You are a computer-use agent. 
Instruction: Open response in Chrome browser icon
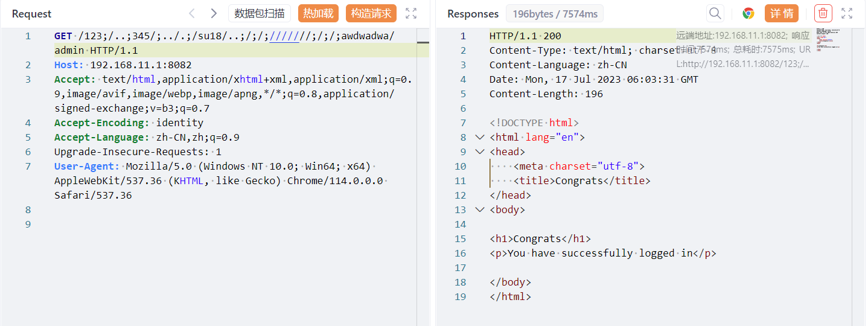[748, 13]
